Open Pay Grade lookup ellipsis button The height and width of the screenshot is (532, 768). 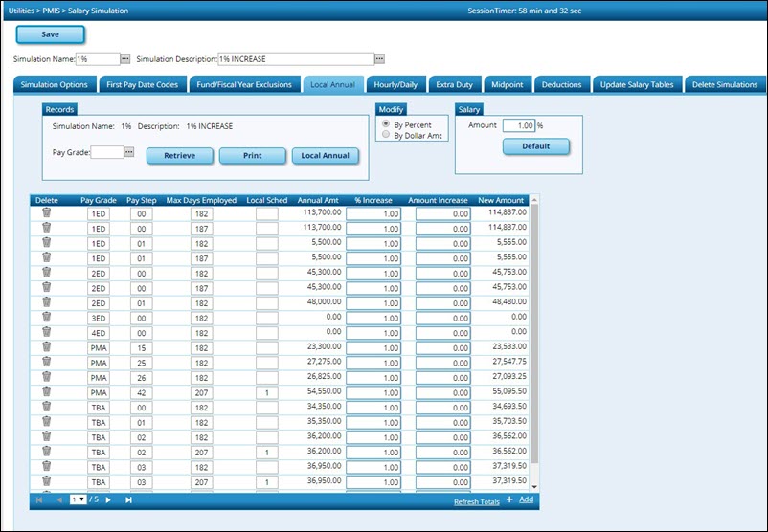(129, 152)
